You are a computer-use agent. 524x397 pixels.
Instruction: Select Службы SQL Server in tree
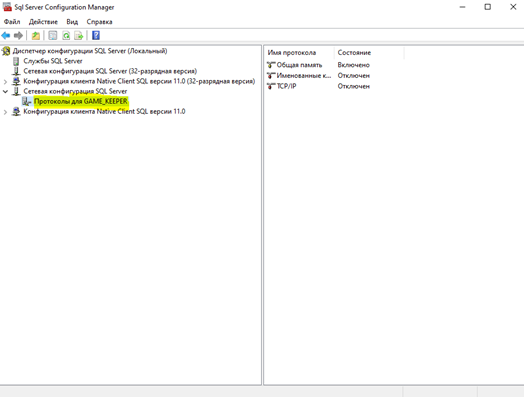[x=53, y=61]
